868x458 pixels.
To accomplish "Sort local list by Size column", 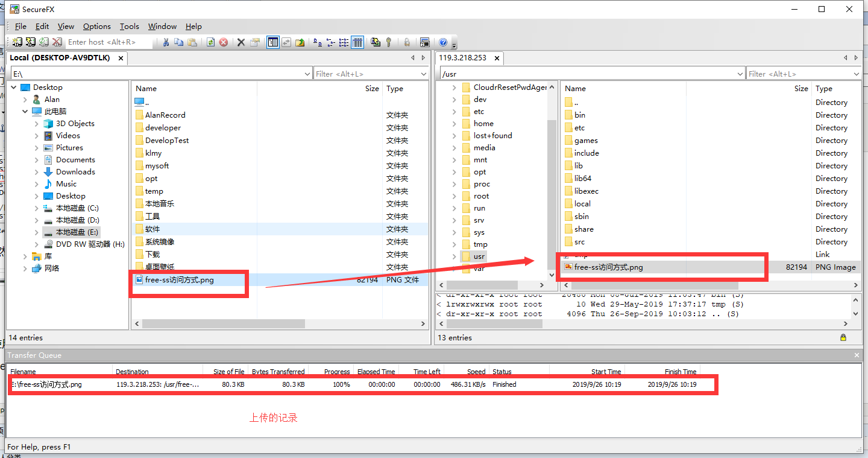I will pyautogui.click(x=372, y=89).
